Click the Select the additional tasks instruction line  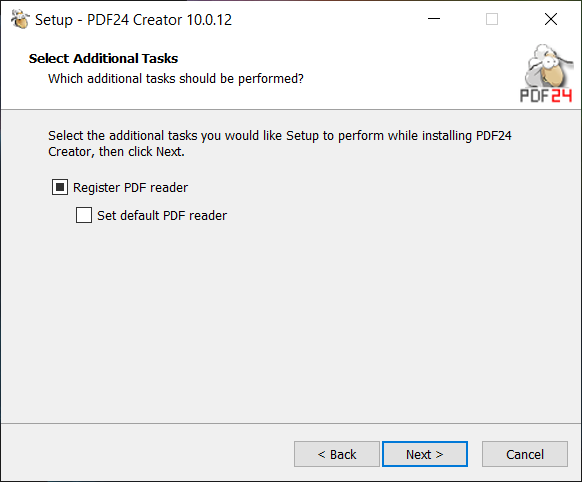(x=280, y=136)
